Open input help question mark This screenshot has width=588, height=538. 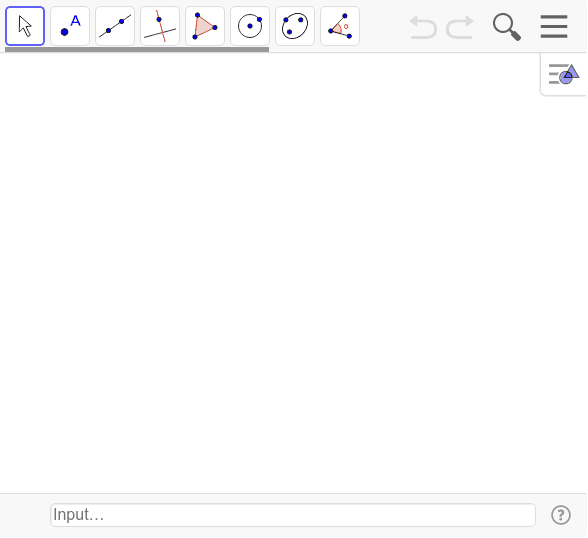561,515
